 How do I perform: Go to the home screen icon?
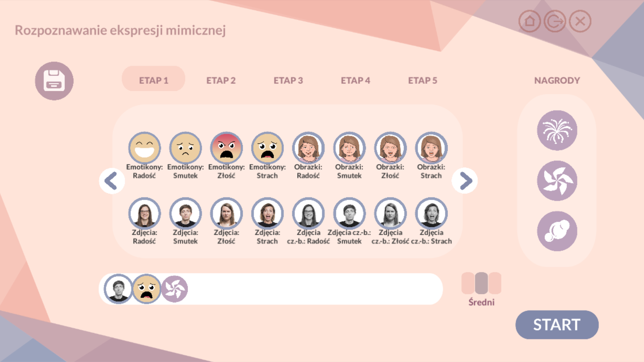[x=530, y=21]
